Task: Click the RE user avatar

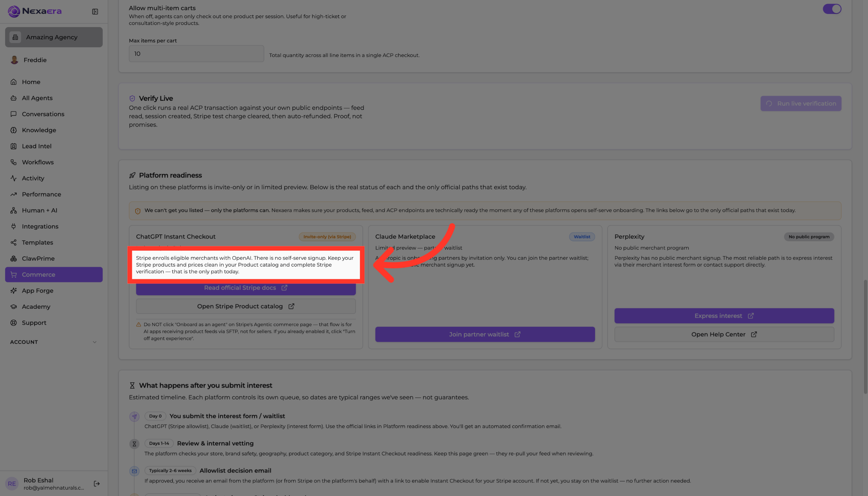Action: coord(12,484)
